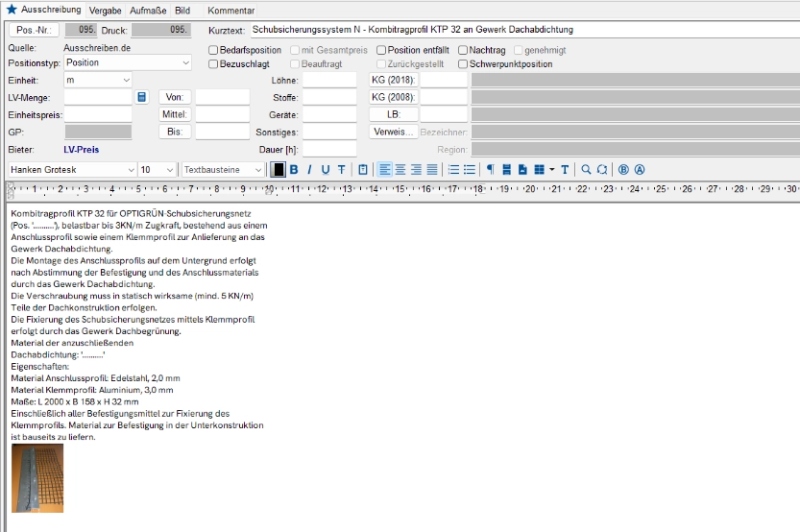Apply italic formatting to text
800x532 pixels.
[x=309, y=169]
